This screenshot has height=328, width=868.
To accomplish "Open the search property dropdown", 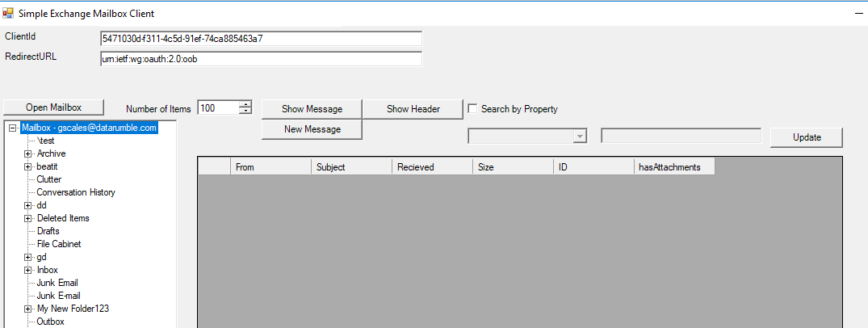I will 580,136.
